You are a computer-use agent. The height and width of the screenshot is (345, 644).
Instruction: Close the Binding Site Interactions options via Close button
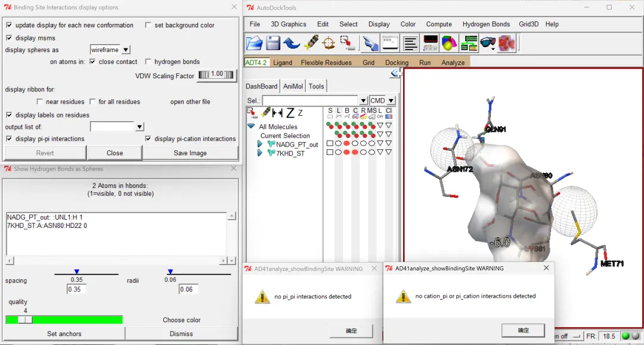[x=114, y=153]
